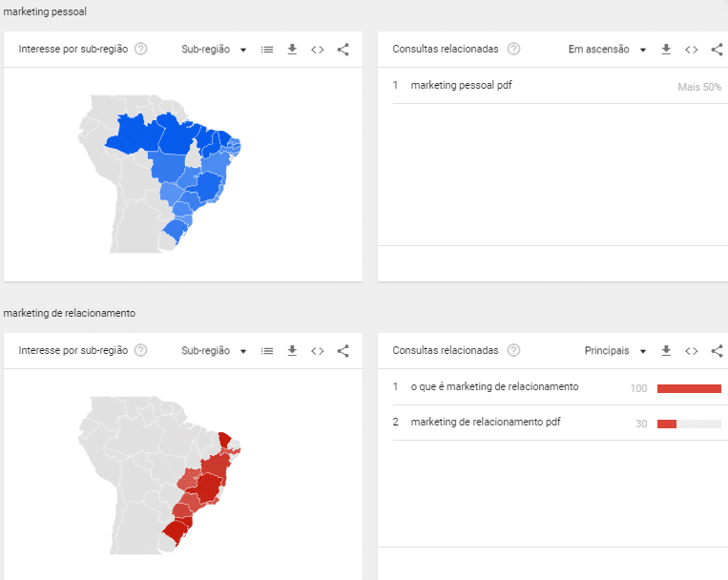
Task: Open the 'marketing pessoal pdf' query
Action: tap(461, 85)
